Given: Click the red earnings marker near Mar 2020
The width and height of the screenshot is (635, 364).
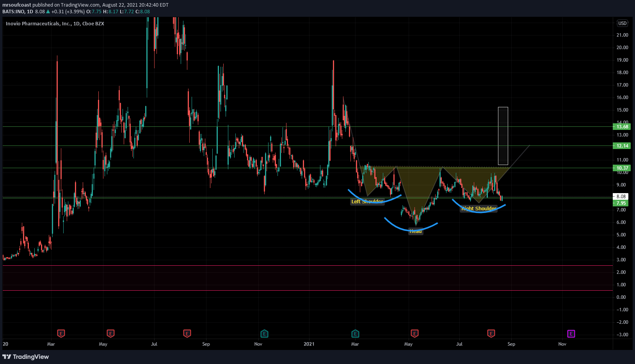Looking at the screenshot, I should [61, 334].
